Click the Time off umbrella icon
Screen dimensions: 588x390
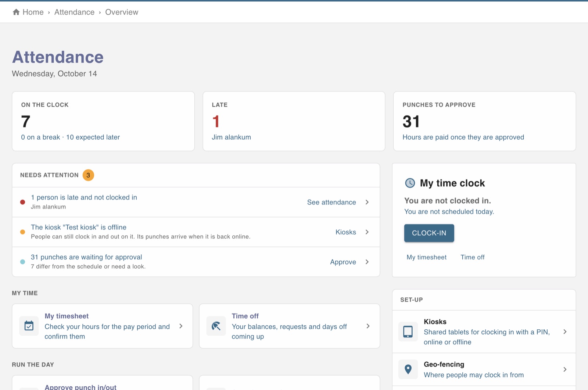coord(216,326)
